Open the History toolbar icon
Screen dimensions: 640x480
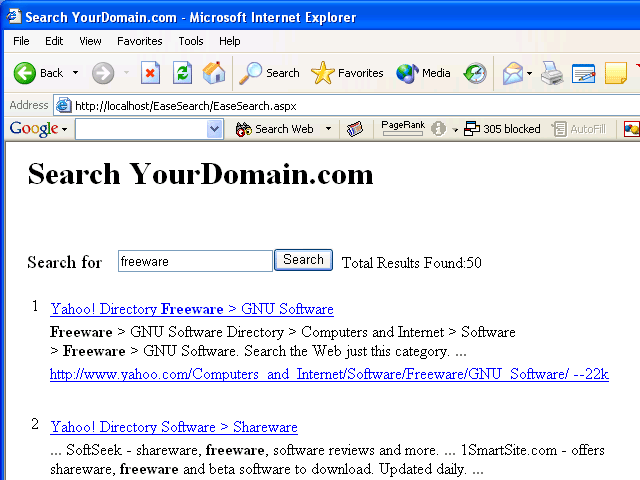pyautogui.click(x=475, y=73)
